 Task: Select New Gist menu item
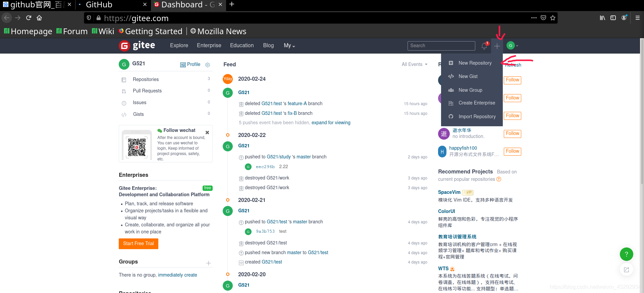(472, 76)
